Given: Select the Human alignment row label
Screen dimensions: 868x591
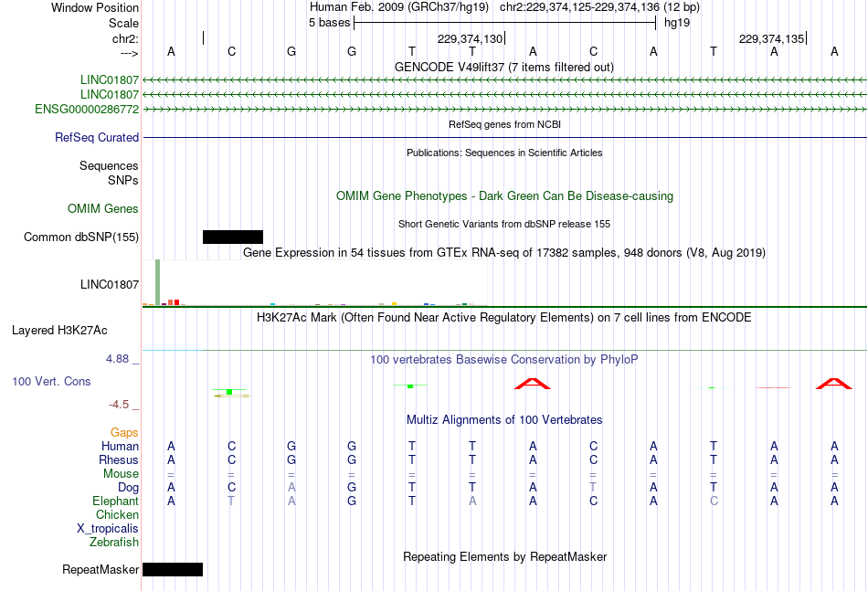Looking at the screenshot, I should (120, 446).
